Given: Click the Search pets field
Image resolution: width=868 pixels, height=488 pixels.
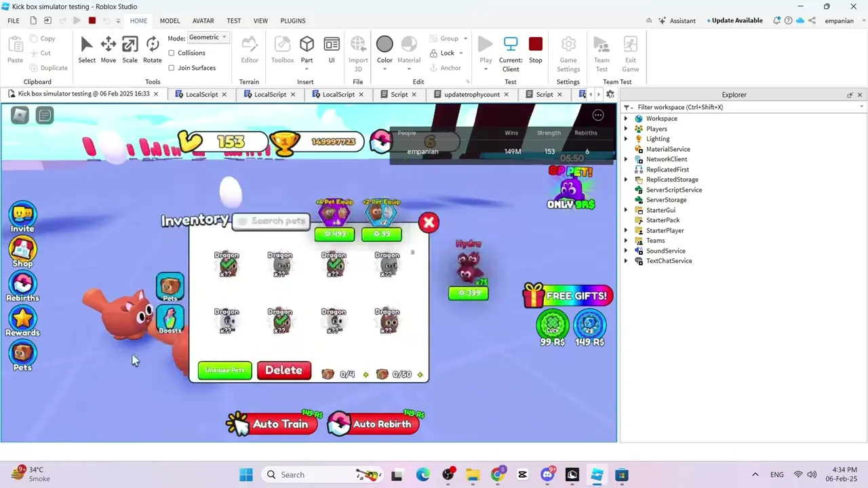Looking at the screenshot, I should tap(271, 221).
